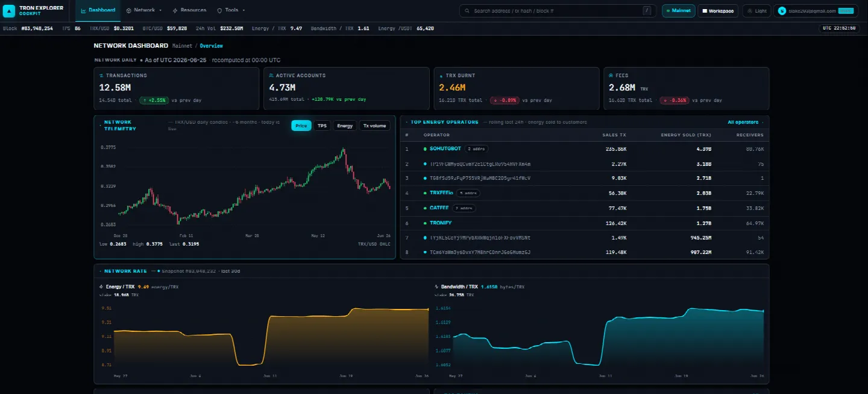This screenshot has width=868, height=394.
Task: Go to Mainnet breadcrumb
Action: tap(182, 46)
